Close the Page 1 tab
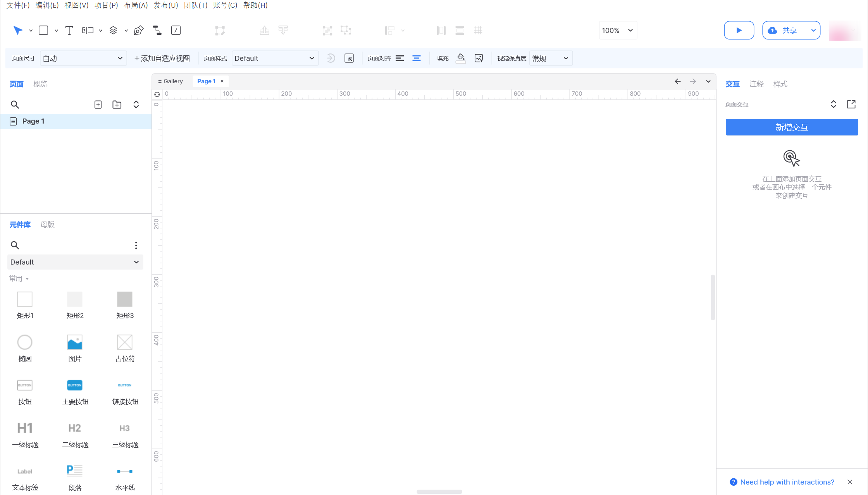The image size is (868, 495). click(x=222, y=81)
